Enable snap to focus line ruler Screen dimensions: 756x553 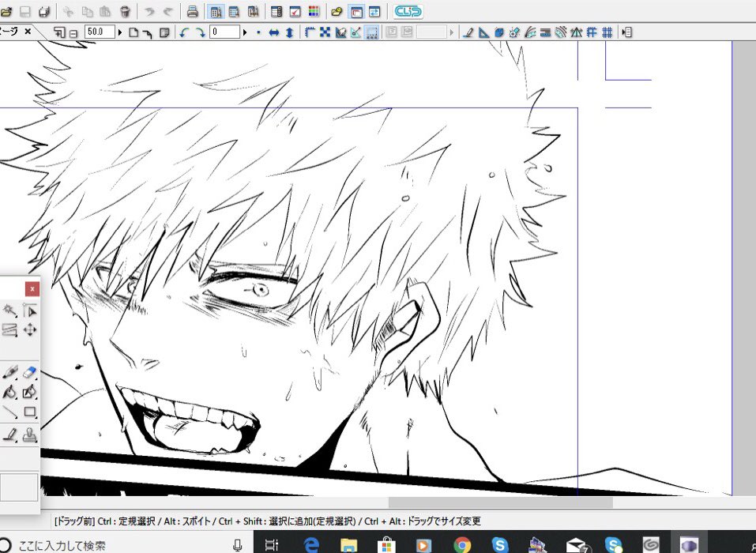pyautogui.click(x=514, y=32)
